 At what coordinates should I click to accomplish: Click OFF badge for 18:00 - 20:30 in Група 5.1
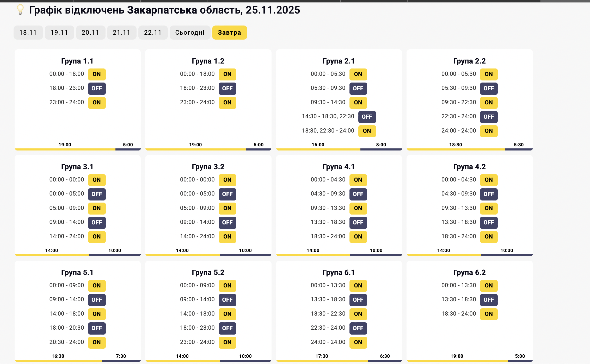[x=97, y=328]
